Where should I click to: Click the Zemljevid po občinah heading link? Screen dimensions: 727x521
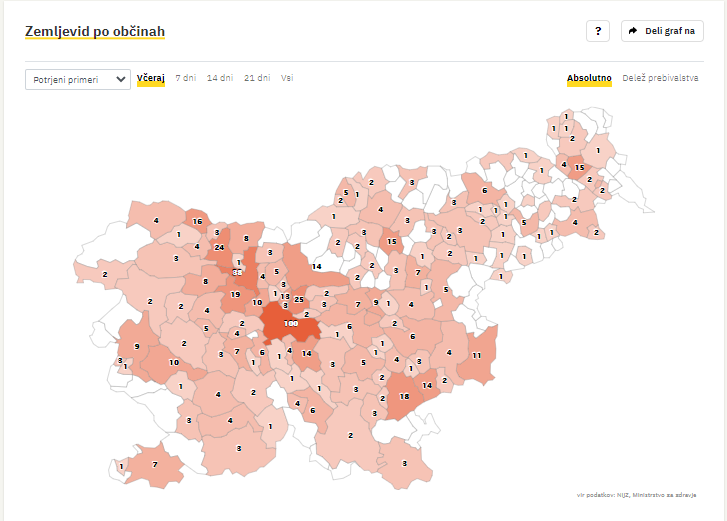95,31
